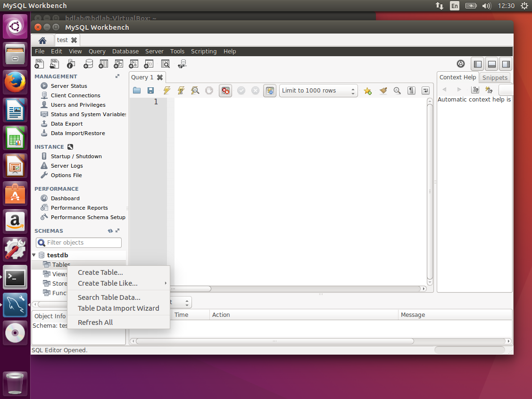Click the open SQL script file icon
Screen dimensions: 532x399
click(x=54, y=64)
